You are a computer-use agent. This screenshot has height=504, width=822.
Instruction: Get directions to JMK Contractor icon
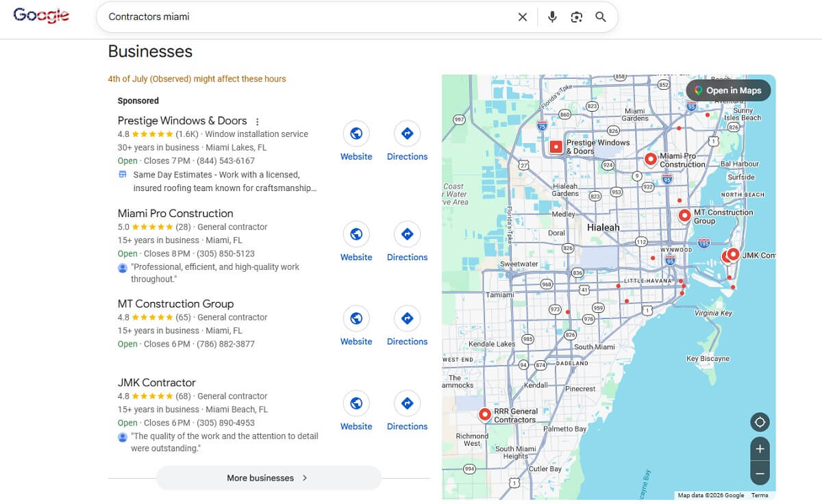[x=407, y=403]
